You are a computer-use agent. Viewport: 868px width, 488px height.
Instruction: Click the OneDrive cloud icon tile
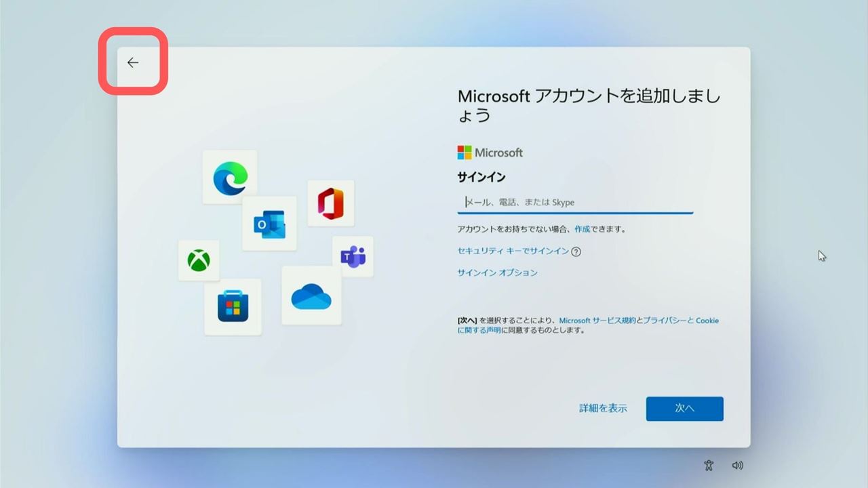point(311,296)
